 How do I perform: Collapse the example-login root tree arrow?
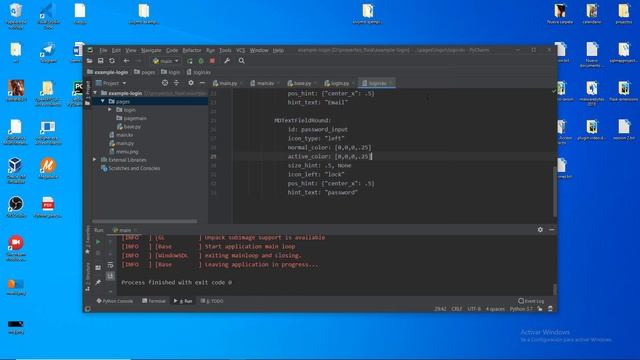click(96, 93)
